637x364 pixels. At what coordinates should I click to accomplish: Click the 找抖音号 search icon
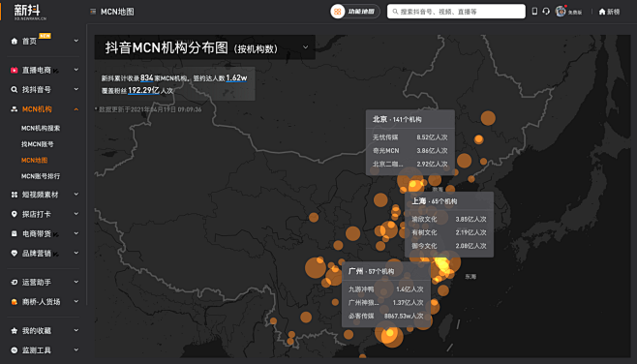pos(15,89)
